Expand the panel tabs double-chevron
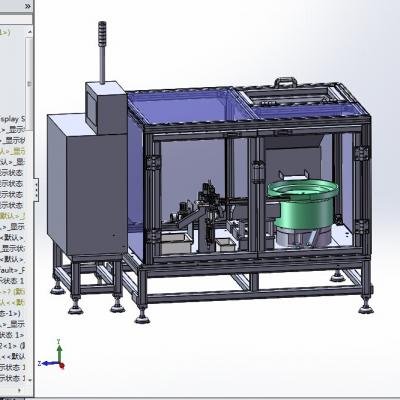Screen dimensions: 400x400 click(x=28, y=6)
